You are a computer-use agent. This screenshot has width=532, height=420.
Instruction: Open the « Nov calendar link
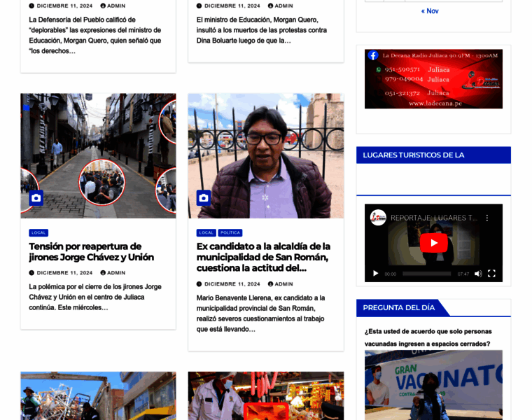tap(430, 11)
